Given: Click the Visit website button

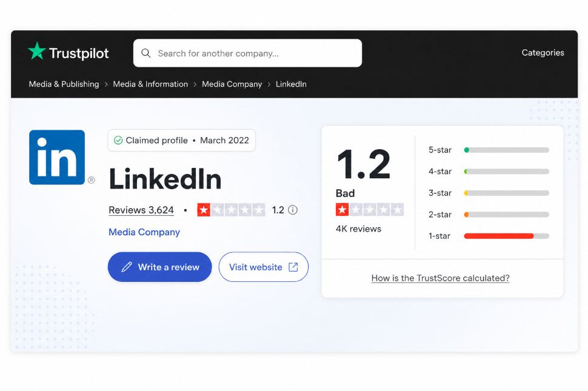Looking at the screenshot, I should pos(264,267).
